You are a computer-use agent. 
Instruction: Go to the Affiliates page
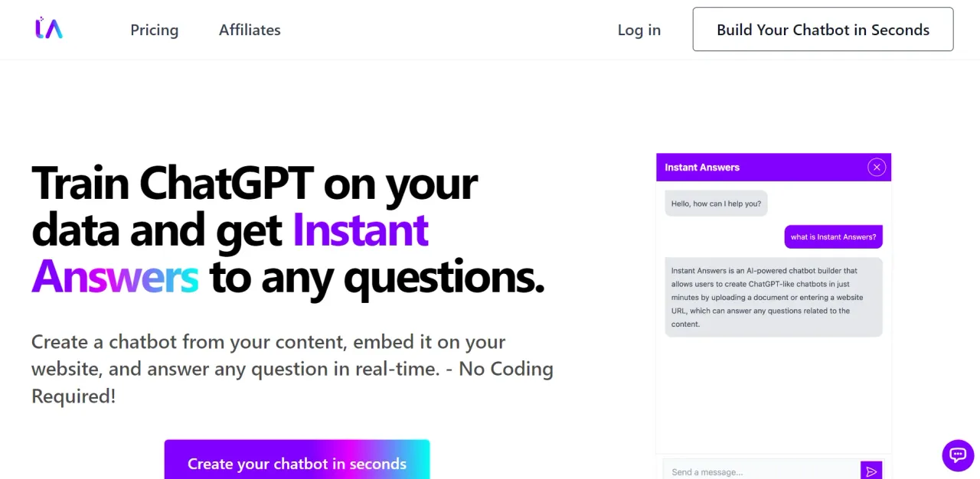pos(250,30)
